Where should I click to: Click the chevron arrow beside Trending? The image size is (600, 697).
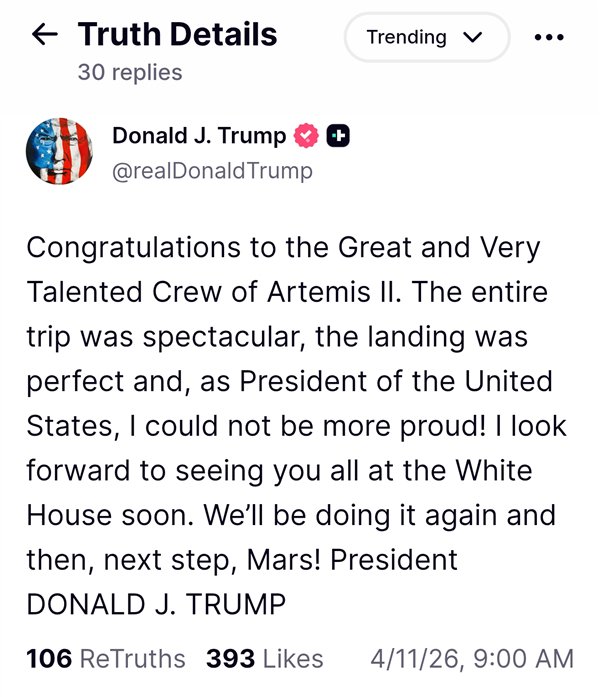point(472,38)
